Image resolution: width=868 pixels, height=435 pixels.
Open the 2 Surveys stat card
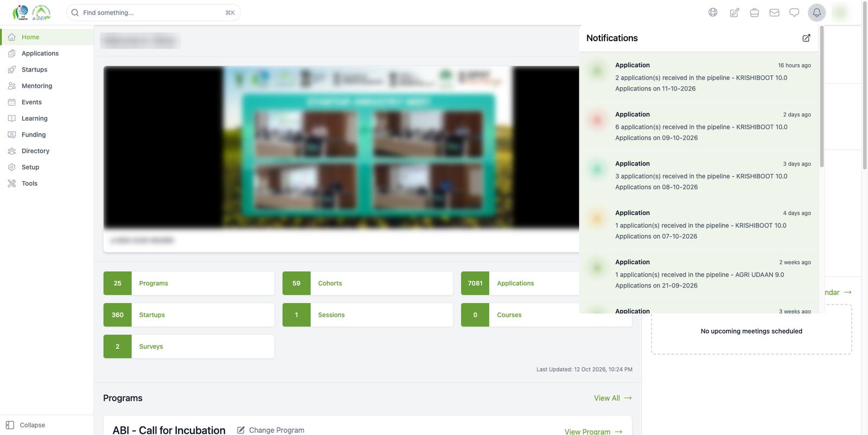tap(189, 347)
